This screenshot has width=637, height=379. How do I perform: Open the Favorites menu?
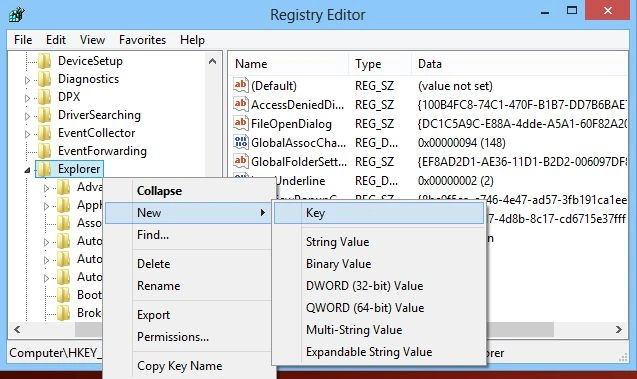(x=142, y=40)
